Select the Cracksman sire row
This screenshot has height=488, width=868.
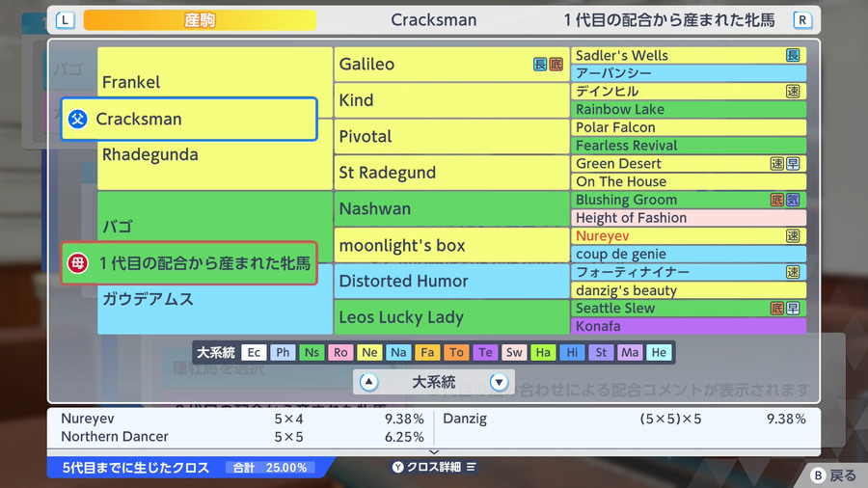point(189,119)
